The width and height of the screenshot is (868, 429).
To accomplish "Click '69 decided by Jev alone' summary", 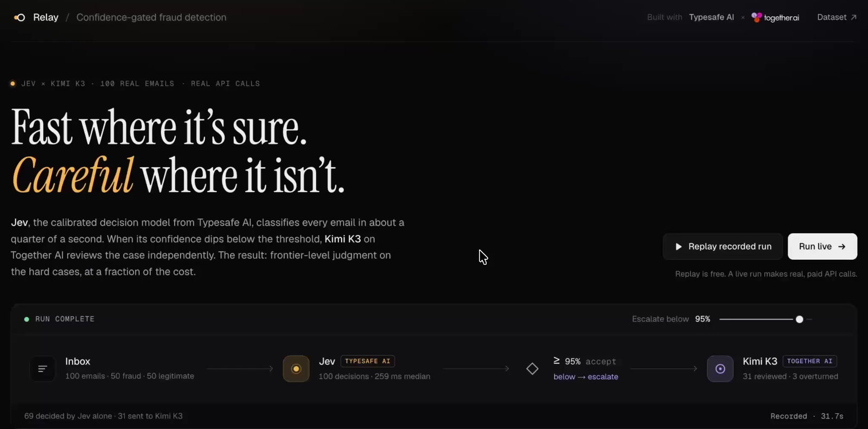I will click(x=68, y=416).
